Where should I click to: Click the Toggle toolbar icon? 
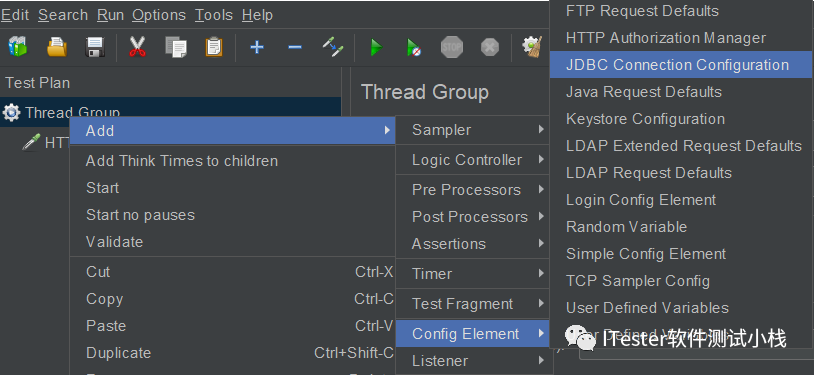333,47
